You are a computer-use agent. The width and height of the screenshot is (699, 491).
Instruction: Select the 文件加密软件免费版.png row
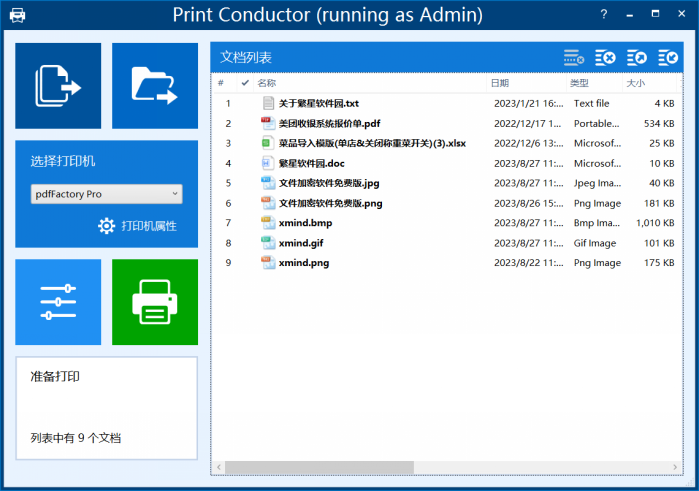click(447, 203)
